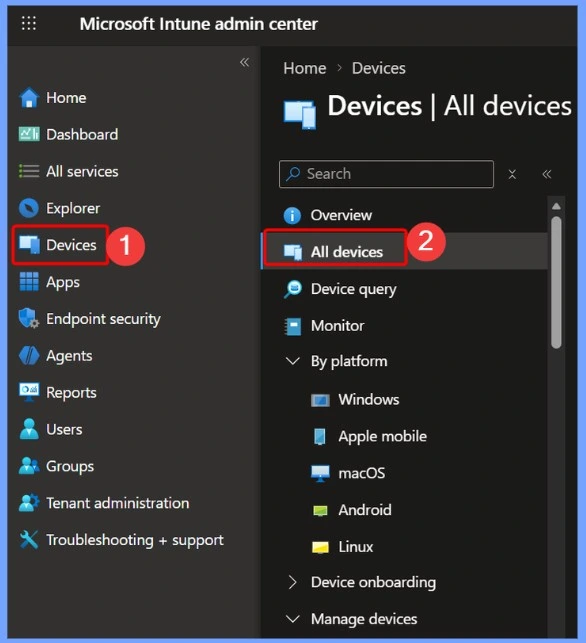Open the app launcher waffle grid icon
Viewport: 586px width, 643px height.
[x=29, y=23]
